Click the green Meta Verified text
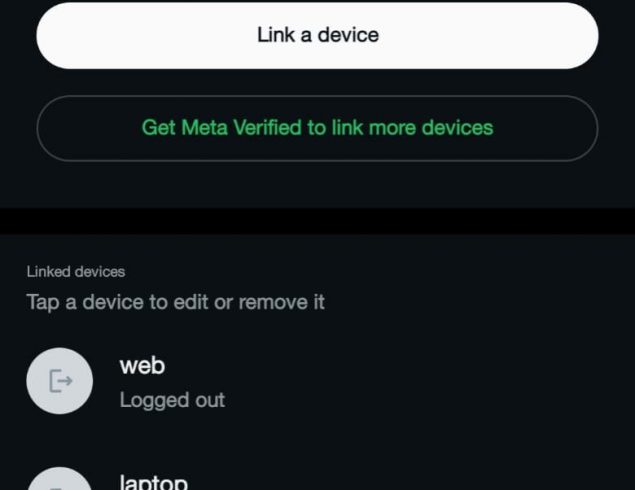This screenshot has width=635, height=490. coord(317,128)
